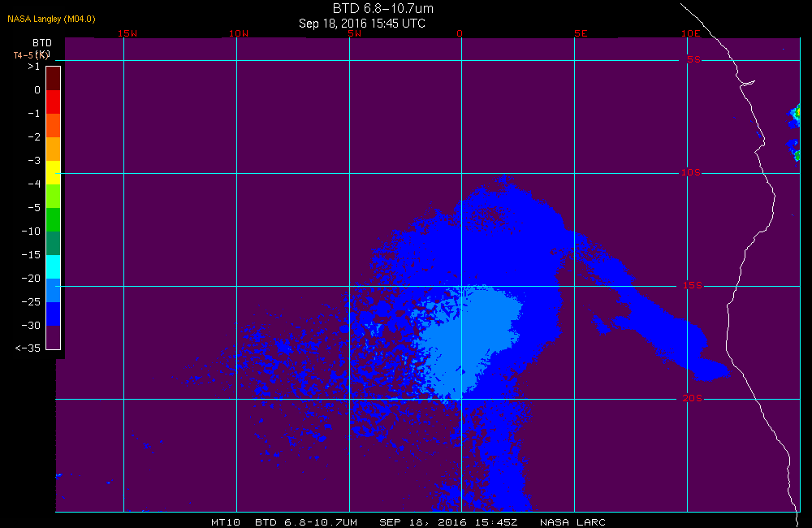
Task: Click the yellow -4 K legend swatch
Action: pyautogui.click(x=54, y=172)
